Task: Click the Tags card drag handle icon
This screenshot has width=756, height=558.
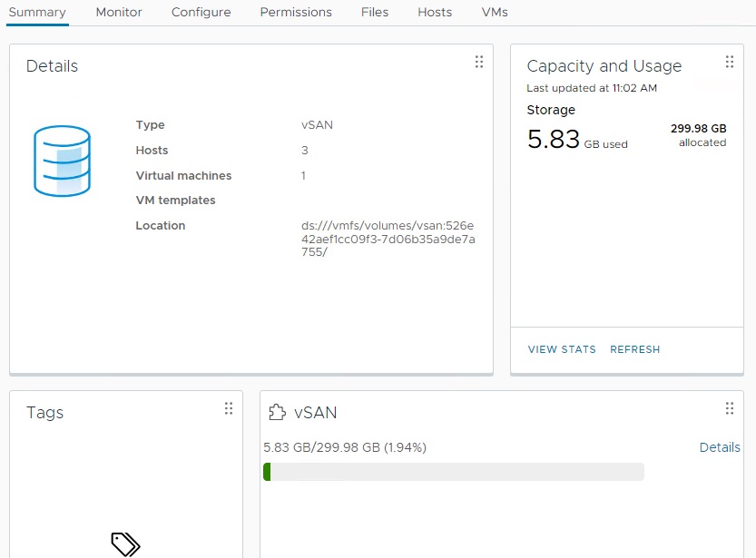Action: 229,408
